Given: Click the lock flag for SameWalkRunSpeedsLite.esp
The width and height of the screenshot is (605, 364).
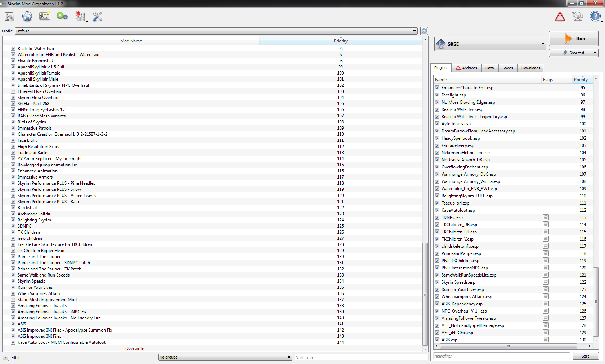Looking at the screenshot, I should click(x=546, y=275).
